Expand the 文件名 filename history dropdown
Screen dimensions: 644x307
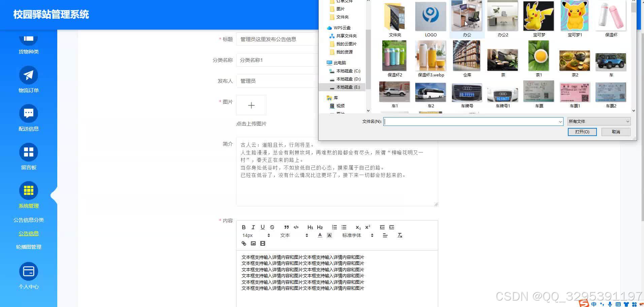tap(560, 122)
